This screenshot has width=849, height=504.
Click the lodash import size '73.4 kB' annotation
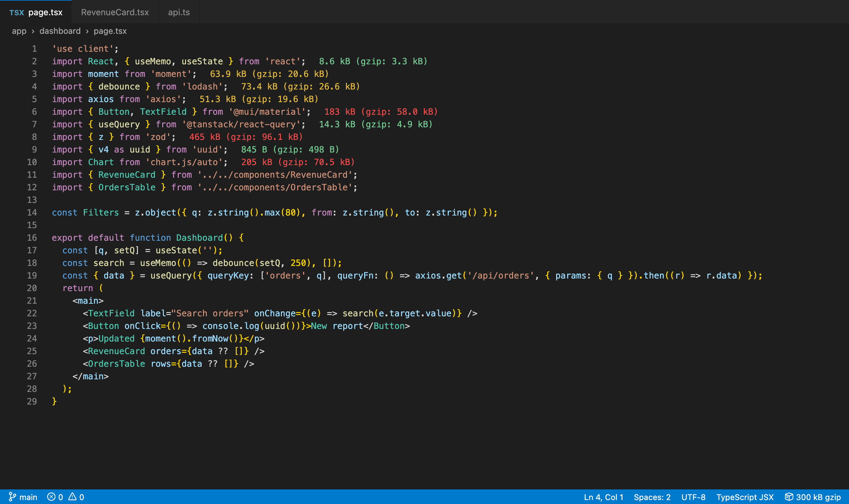pos(300,87)
